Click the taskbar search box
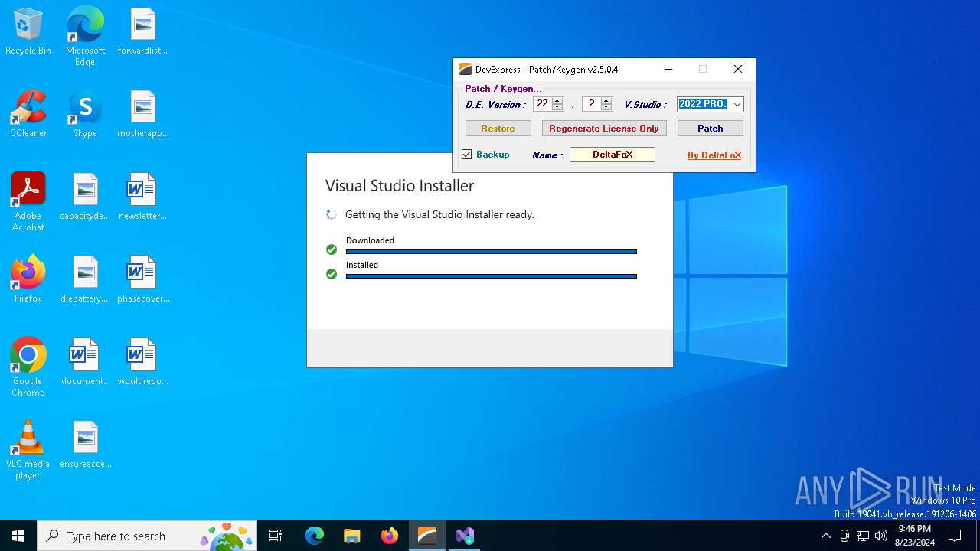The width and height of the screenshot is (980, 551). point(147,536)
